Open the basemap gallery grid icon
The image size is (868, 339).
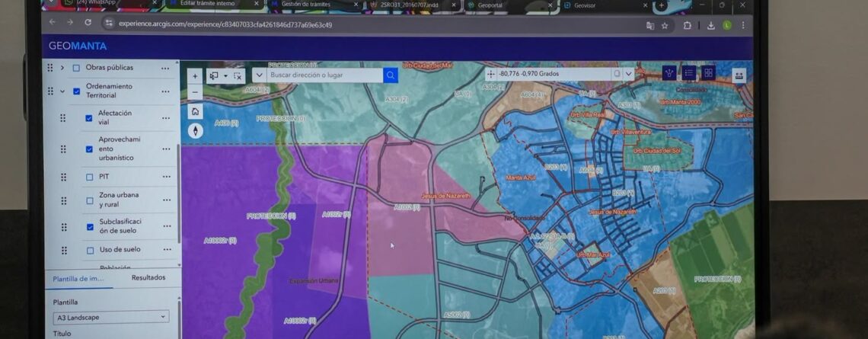click(x=708, y=73)
